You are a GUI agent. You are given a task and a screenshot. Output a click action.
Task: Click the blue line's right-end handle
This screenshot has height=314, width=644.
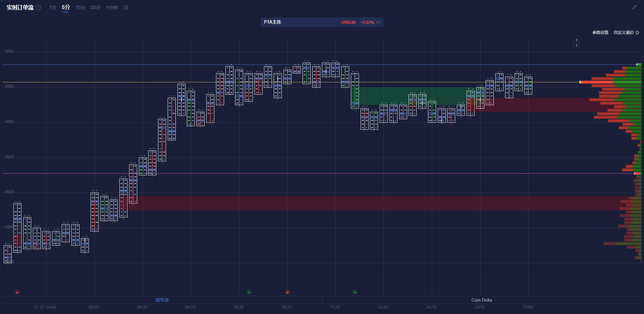coord(637,64)
